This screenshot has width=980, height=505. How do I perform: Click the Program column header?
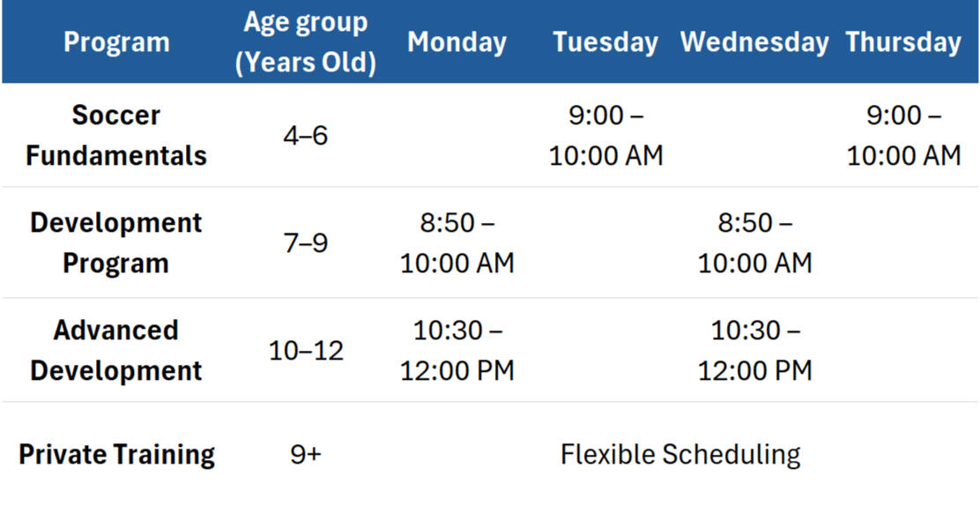[x=116, y=42]
